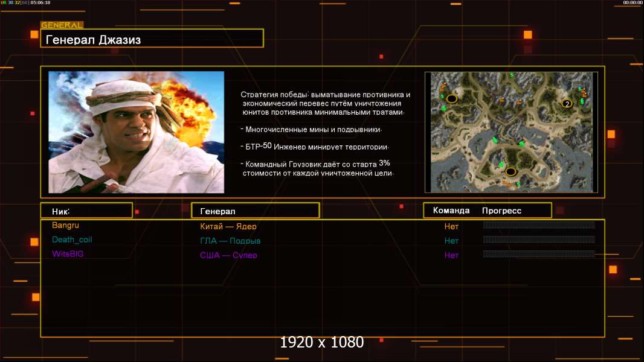Click the GENERAL tag label
Viewport: 644px width, 362px height.
tap(62, 25)
